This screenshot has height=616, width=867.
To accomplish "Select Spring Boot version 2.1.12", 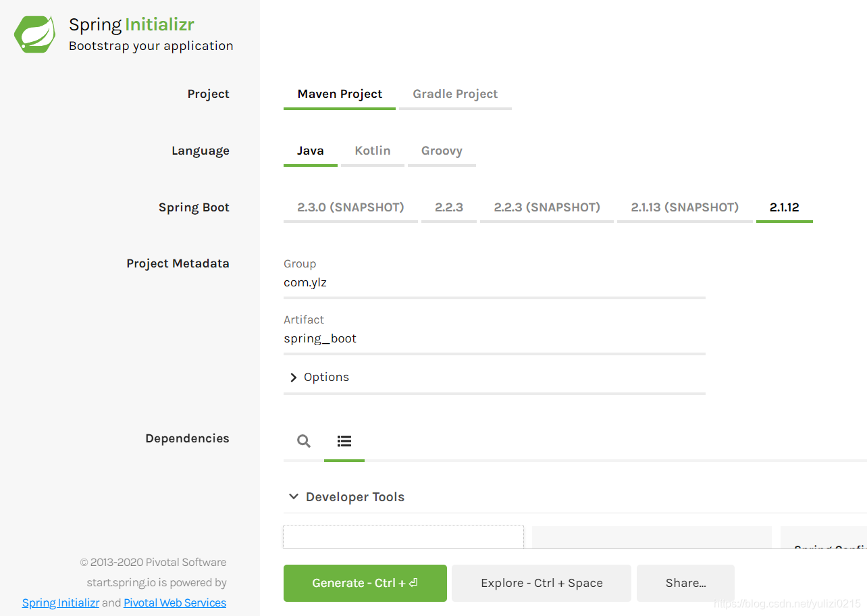I will (784, 207).
